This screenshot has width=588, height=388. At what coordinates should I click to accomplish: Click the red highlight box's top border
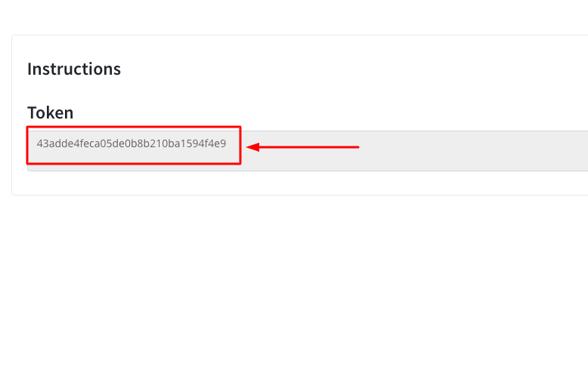(134, 127)
